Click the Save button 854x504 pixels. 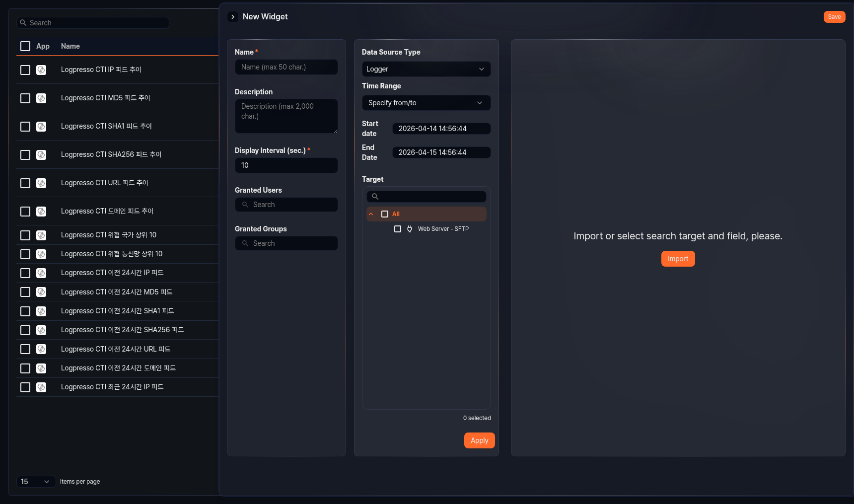pos(834,16)
